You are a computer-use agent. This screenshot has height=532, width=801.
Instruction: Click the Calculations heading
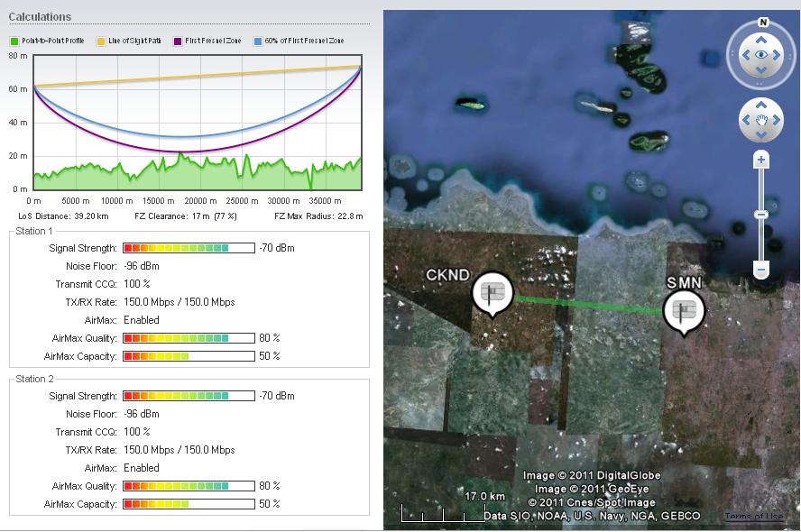pos(40,17)
